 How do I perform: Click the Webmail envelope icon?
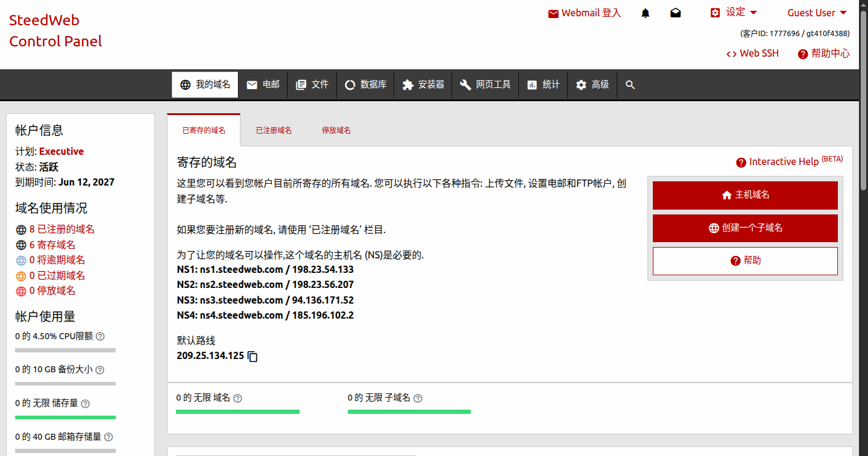tap(553, 13)
